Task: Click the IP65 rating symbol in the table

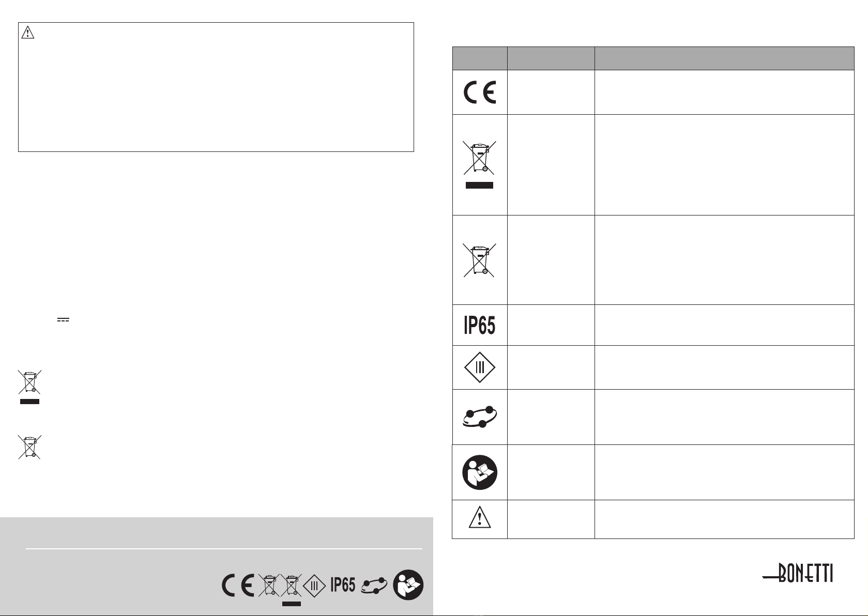Action: pos(480,325)
